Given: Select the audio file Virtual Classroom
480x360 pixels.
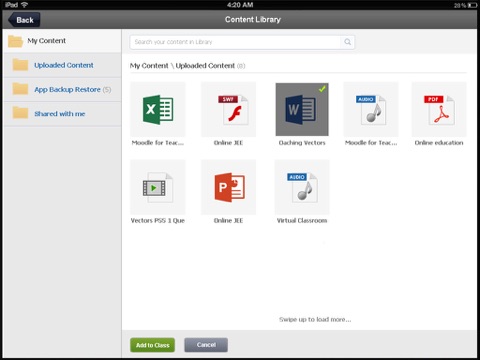Looking at the screenshot, I should pyautogui.click(x=302, y=187).
